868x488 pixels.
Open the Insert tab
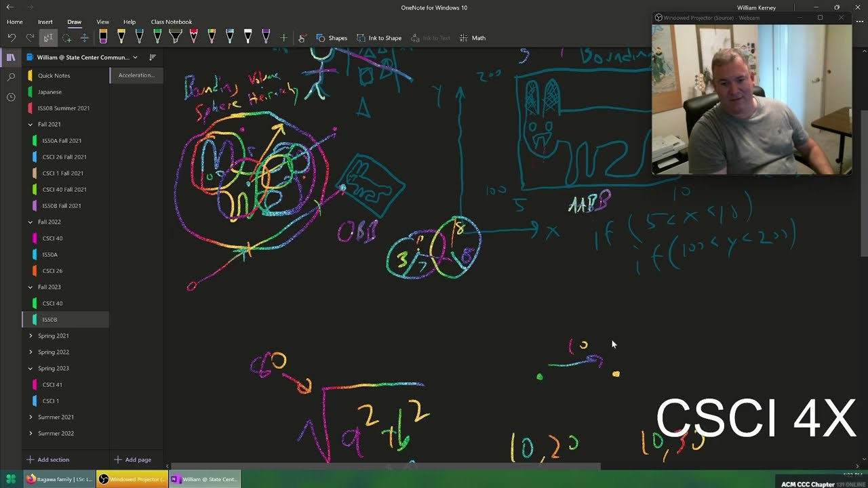[x=45, y=22]
